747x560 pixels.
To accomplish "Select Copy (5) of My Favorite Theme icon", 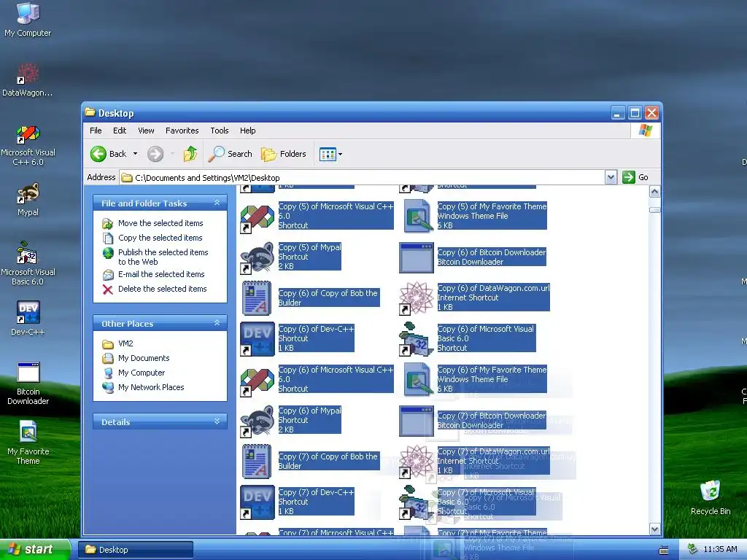I will pyautogui.click(x=417, y=217).
